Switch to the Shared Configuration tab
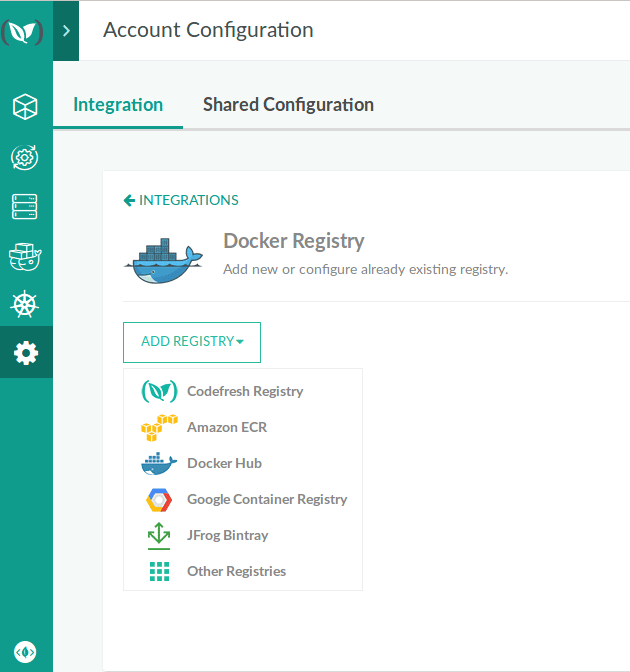 tap(288, 105)
